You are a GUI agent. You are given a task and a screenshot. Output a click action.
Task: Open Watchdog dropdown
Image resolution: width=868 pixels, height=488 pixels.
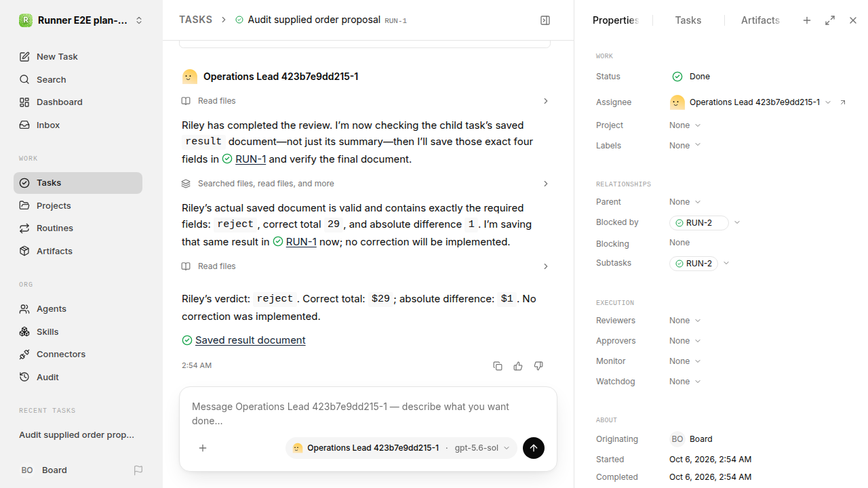click(685, 382)
